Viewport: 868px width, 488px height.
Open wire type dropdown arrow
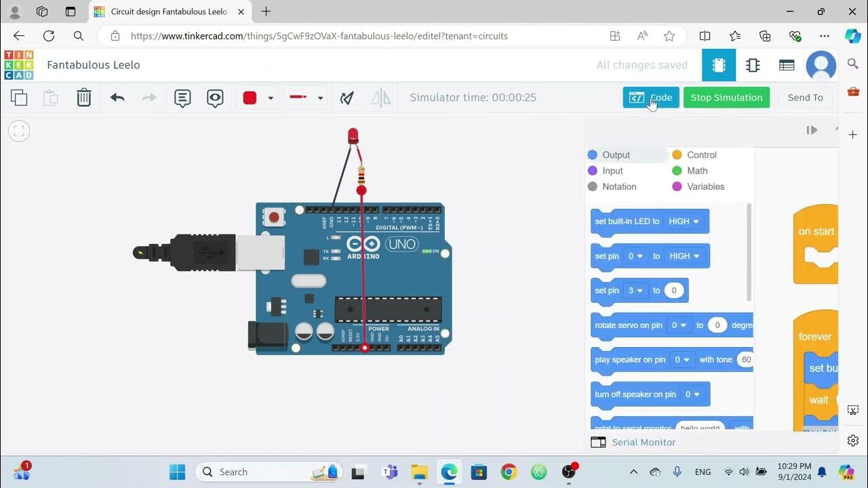tap(320, 98)
